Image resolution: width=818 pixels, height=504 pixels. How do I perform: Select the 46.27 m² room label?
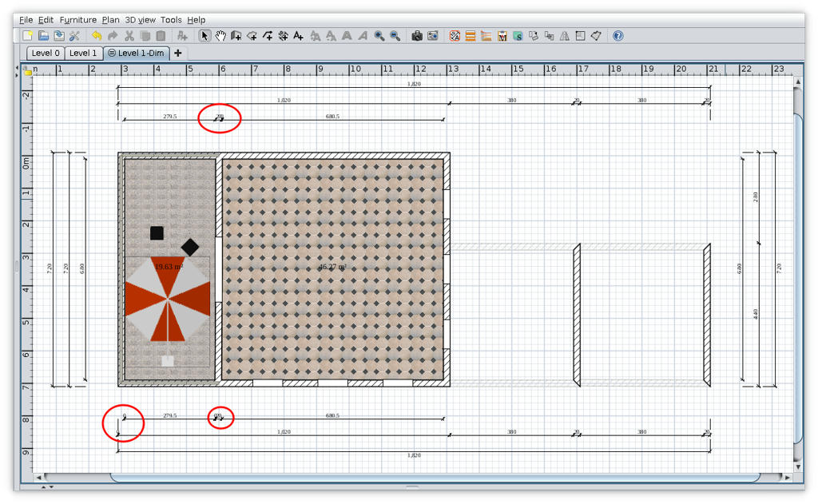332,267
